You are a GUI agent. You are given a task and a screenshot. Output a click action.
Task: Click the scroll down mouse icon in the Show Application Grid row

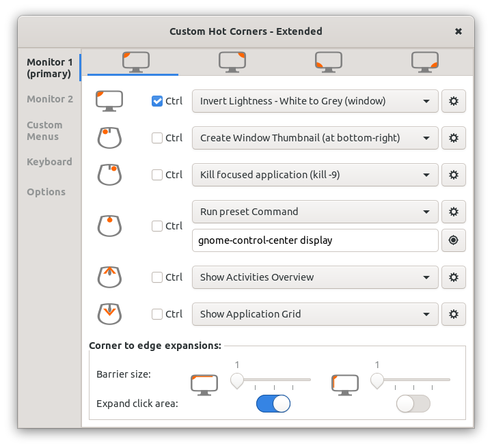[109, 314]
